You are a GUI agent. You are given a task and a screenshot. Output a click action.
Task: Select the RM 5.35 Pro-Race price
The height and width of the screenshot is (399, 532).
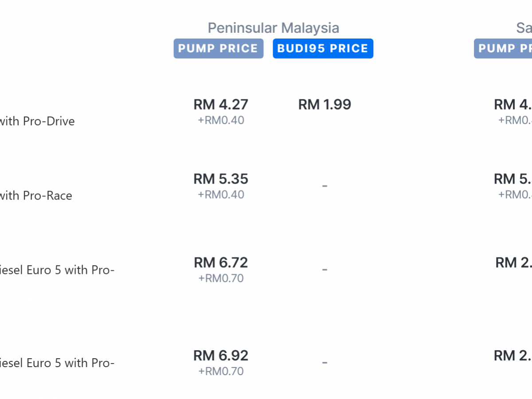220,179
